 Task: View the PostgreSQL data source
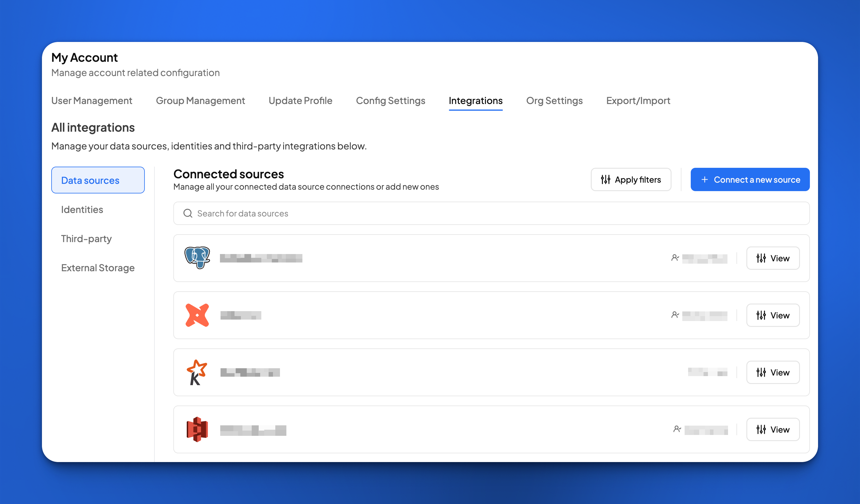point(773,258)
